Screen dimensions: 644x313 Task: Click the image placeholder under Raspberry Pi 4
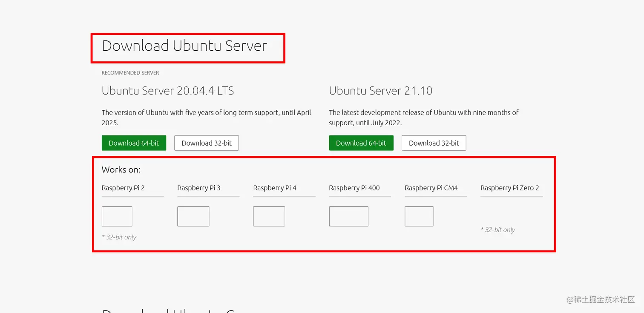pyautogui.click(x=269, y=216)
